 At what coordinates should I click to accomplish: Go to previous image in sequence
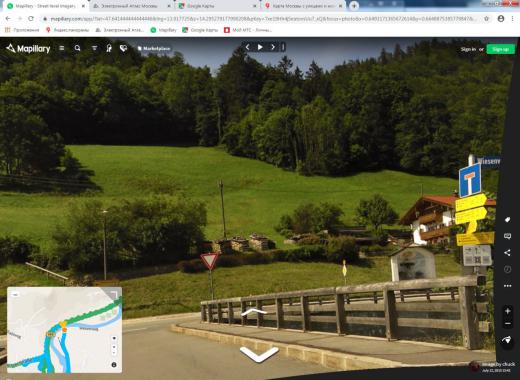247,47
